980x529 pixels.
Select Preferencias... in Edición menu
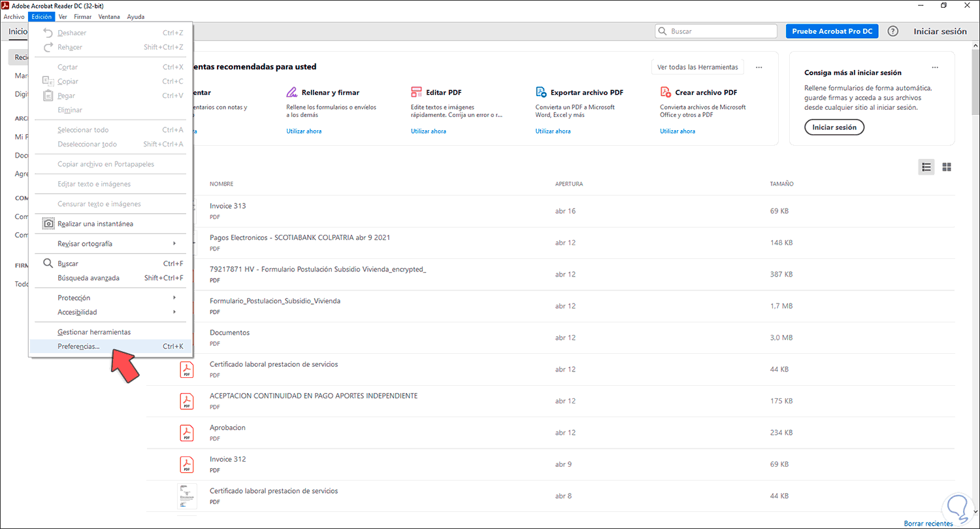[x=78, y=347]
